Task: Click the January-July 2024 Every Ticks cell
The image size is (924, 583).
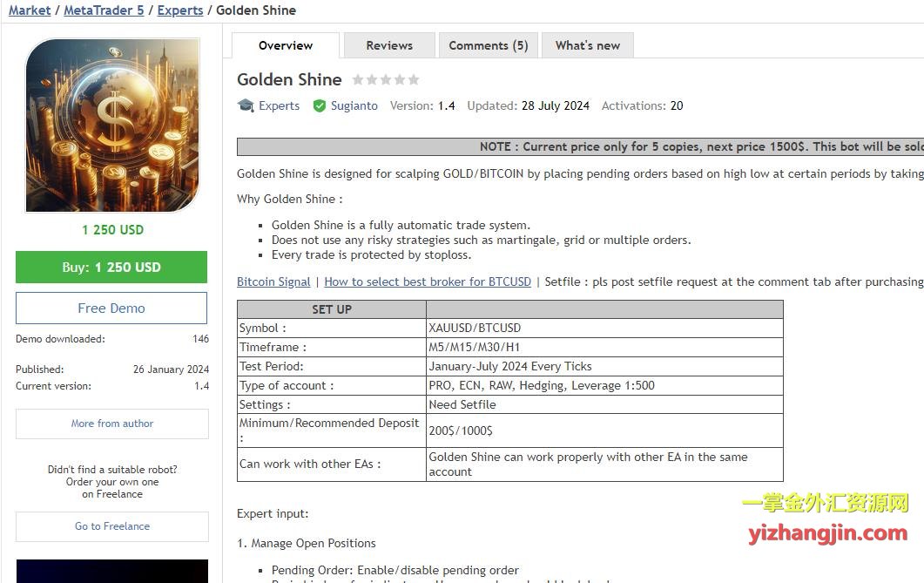Action: (x=604, y=367)
